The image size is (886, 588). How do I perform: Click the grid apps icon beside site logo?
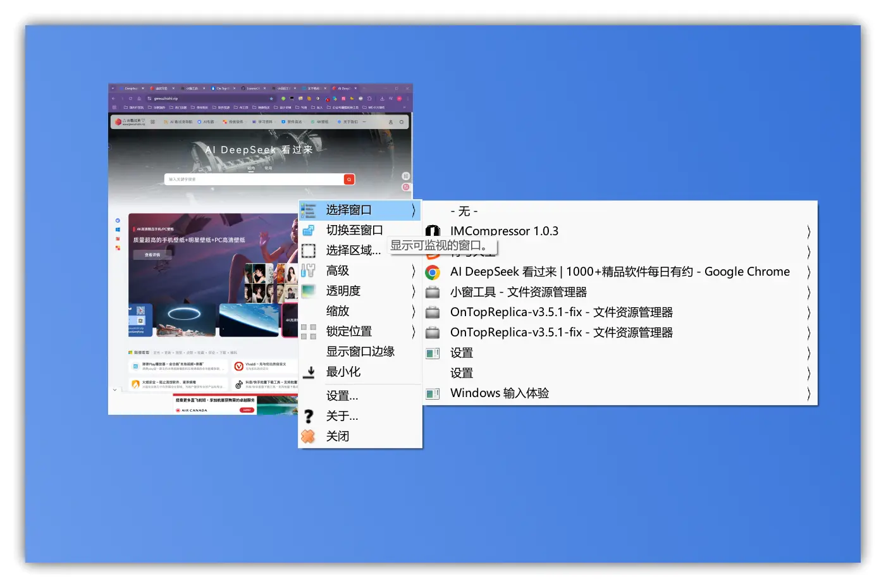pyautogui.click(x=153, y=122)
